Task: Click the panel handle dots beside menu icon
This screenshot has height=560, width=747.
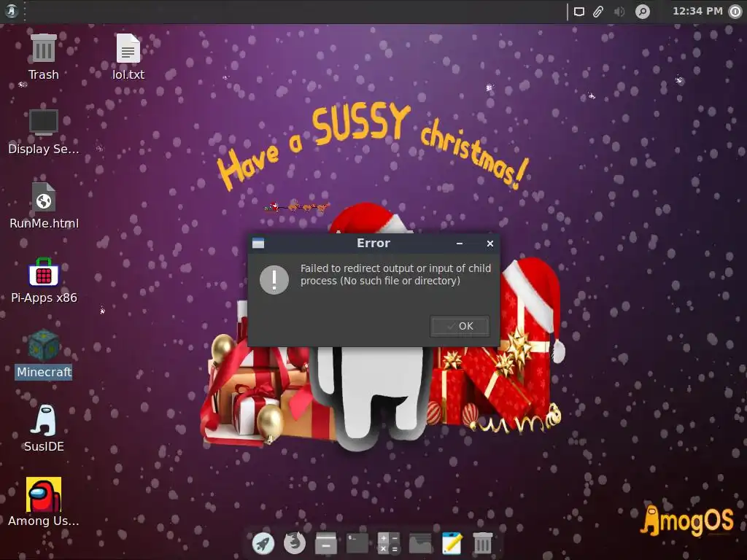Action: (x=25, y=11)
